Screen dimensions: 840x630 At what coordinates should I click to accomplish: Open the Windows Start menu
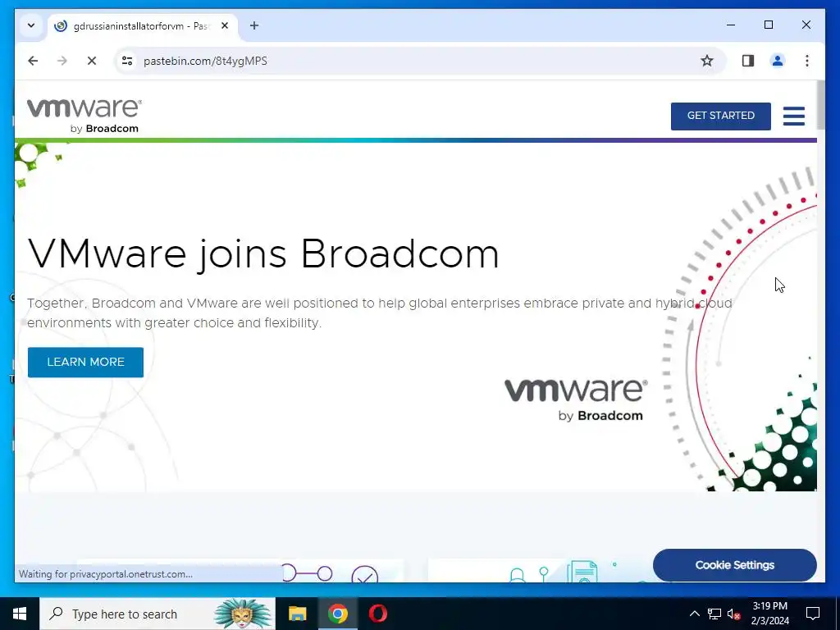pos(20,614)
